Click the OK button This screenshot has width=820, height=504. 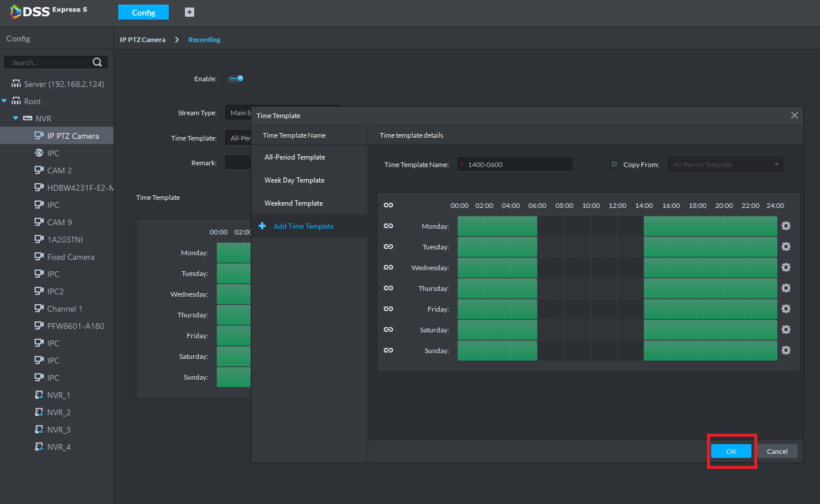731,452
